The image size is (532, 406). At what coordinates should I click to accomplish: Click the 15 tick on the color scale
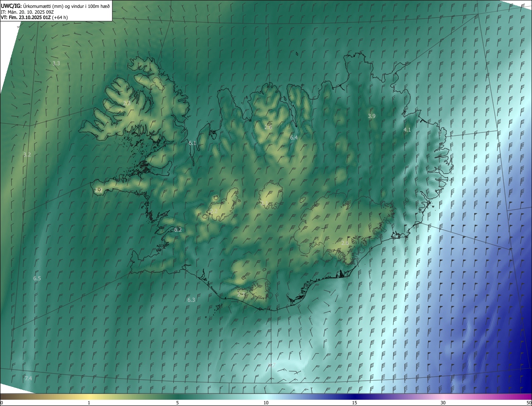(355, 403)
